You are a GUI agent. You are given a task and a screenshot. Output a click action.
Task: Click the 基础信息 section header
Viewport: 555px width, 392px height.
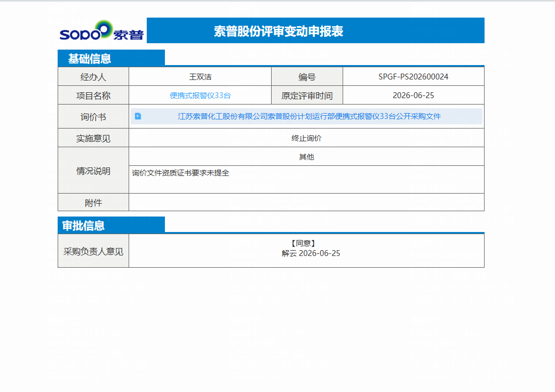click(x=111, y=58)
